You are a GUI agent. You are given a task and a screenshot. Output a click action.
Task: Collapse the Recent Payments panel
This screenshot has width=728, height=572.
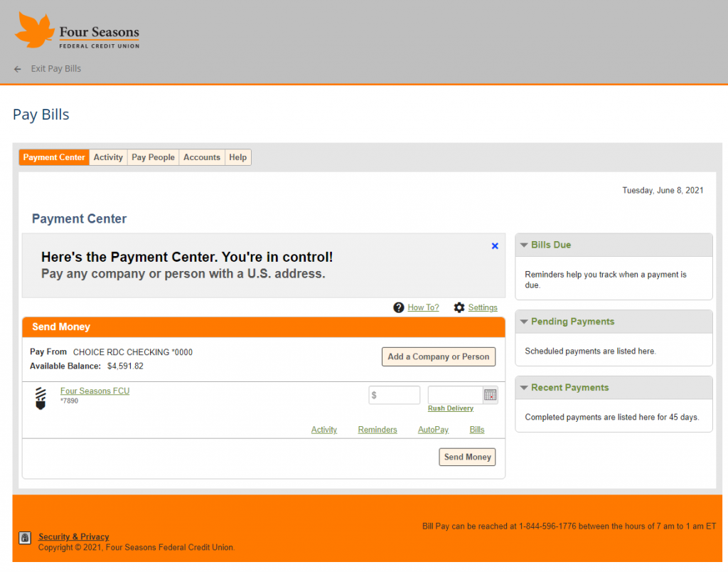[x=524, y=388]
